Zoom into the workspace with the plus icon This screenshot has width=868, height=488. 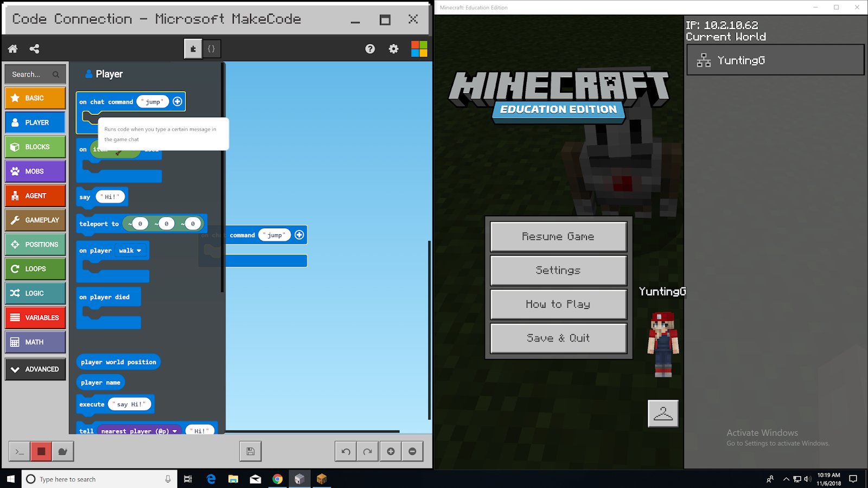[x=390, y=451]
